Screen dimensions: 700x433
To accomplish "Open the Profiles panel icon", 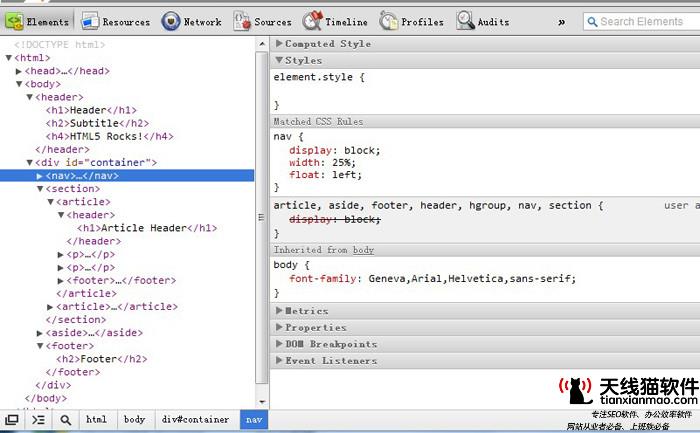I will tap(388, 21).
